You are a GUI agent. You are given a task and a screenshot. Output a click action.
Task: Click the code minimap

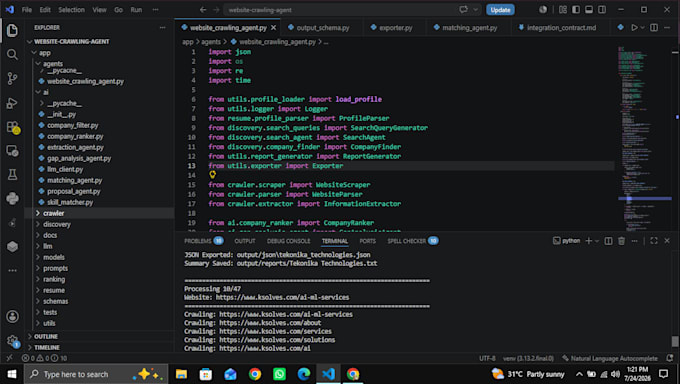click(644, 138)
